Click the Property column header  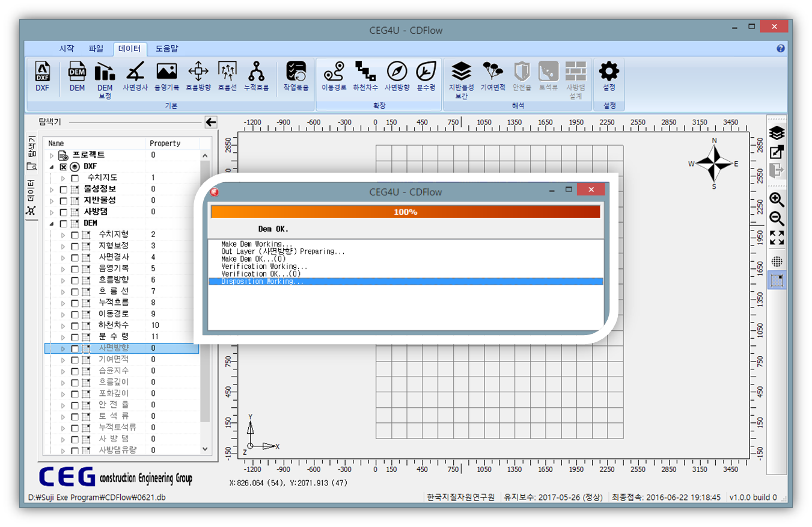coord(173,143)
